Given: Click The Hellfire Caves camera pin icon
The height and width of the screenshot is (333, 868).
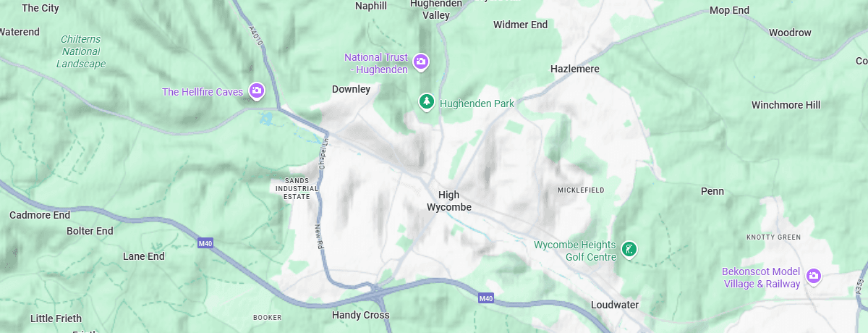Looking at the screenshot, I should 256,91.
